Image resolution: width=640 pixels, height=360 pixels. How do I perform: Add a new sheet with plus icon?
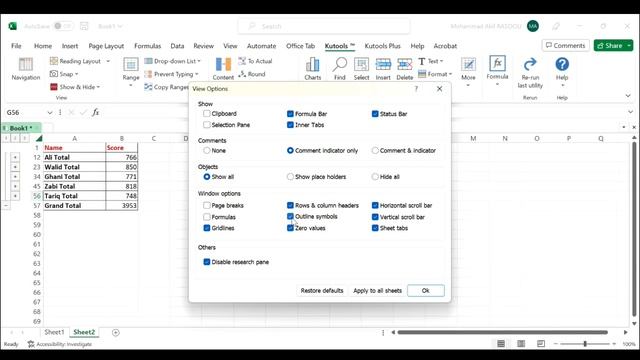pyautogui.click(x=116, y=333)
